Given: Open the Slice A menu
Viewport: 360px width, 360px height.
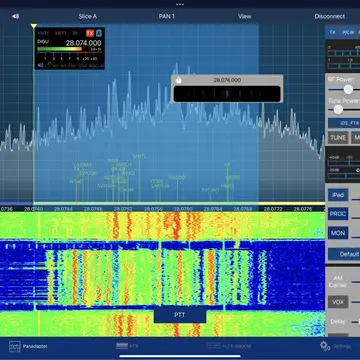Looking at the screenshot, I should (88, 16).
